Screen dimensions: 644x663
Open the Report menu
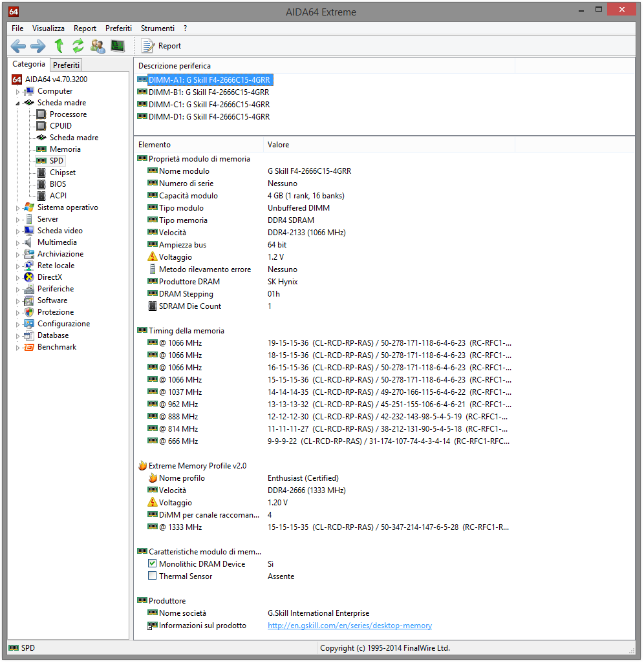(x=85, y=28)
